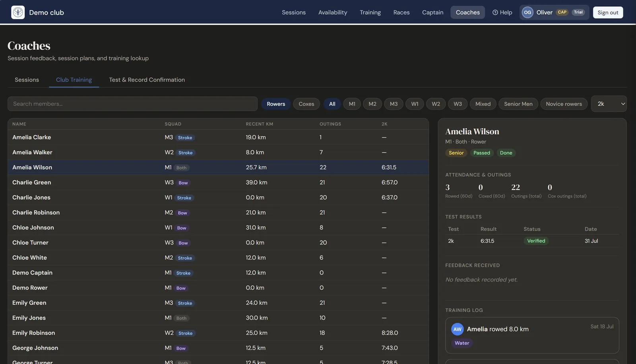Click Charlie Green's 6:57.0 2k time

pyautogui.click(x=390, y=182)
